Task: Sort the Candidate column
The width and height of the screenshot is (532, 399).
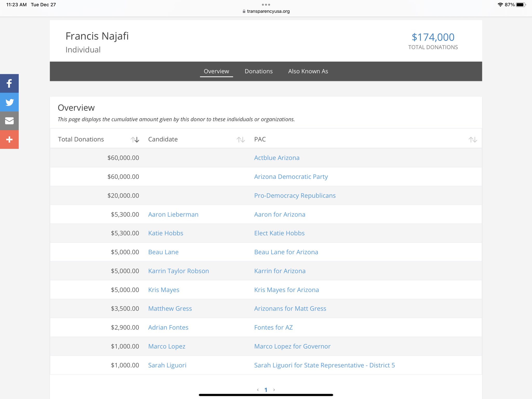Action: pyautogui.click(x=241, y=140)
